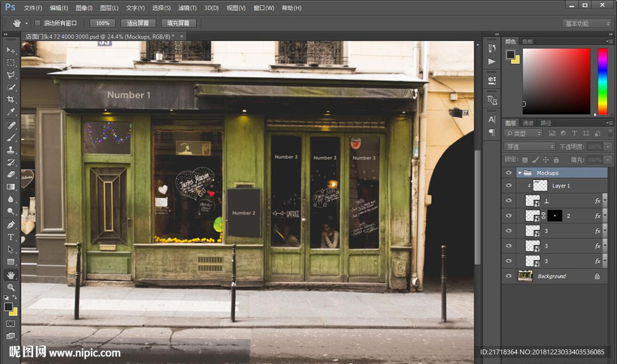Click the 100% zoom button

[102, 23]
